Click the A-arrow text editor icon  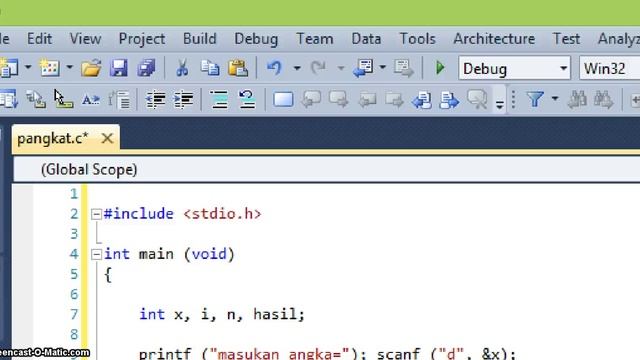(x=91, y=99)
